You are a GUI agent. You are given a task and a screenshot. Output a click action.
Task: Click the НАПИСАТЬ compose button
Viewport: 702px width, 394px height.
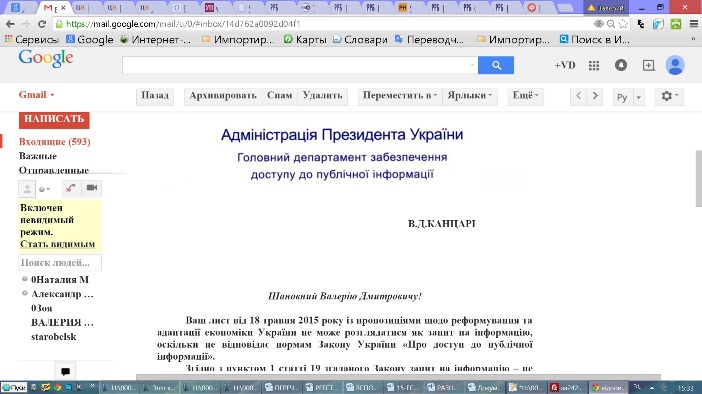point(54,119)
